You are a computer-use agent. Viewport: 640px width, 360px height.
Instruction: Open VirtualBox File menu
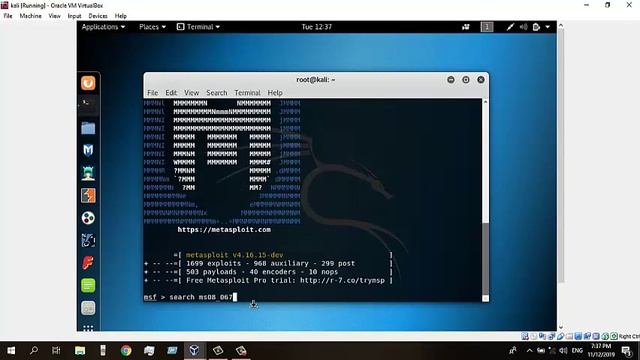[x=8, y=16]
